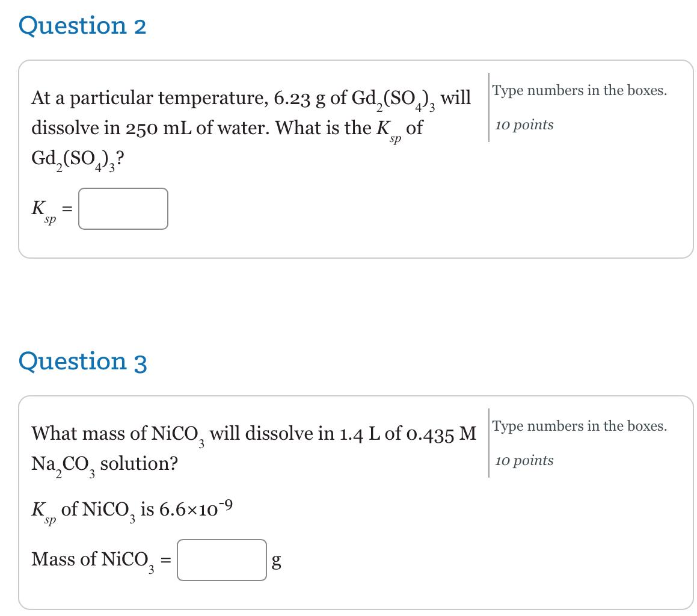Click the Gd2(SO4)3 formula in the question text
The width and height of the screenshot is (697, 616).
click(394, 98)
